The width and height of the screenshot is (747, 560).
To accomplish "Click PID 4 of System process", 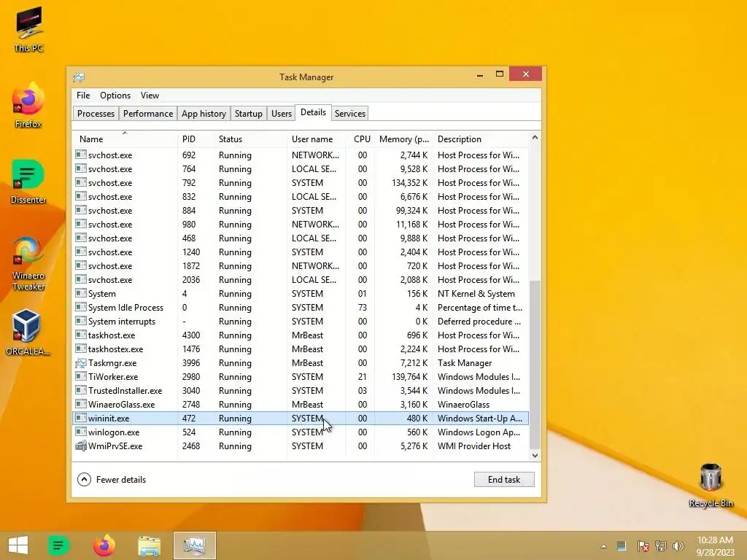I will [x=185, y=294].
